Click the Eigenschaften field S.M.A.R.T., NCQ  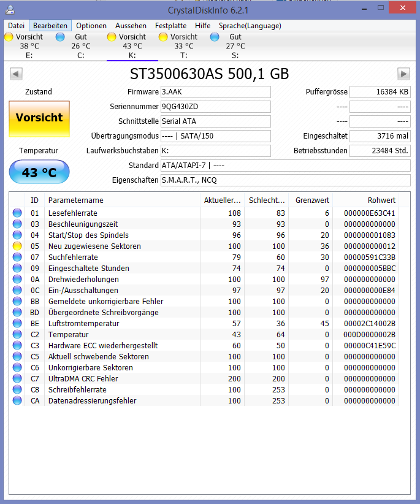click(286, 180)
